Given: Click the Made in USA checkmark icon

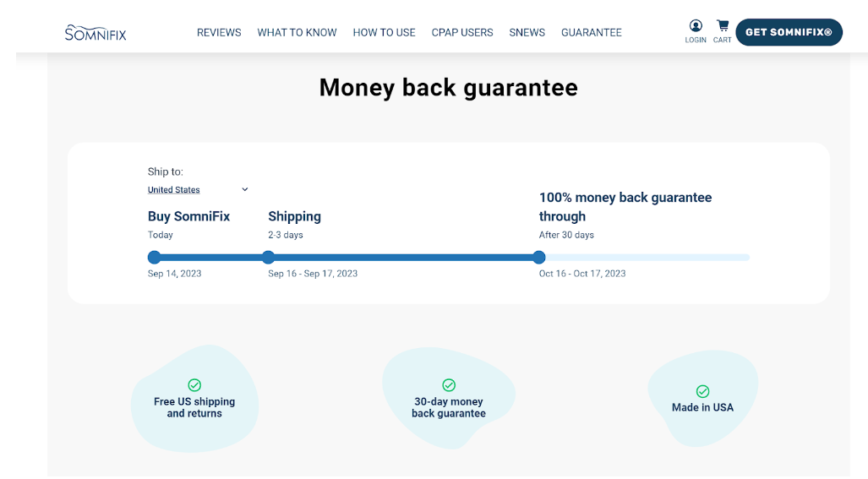Looking at the screenshot, I should pos(702,391).
